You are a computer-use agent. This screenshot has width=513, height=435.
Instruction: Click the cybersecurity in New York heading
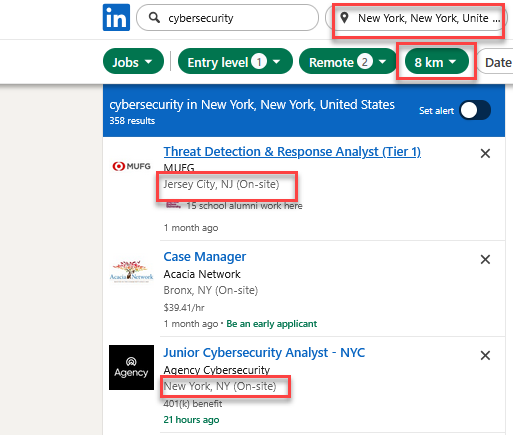tap(252, 104)
